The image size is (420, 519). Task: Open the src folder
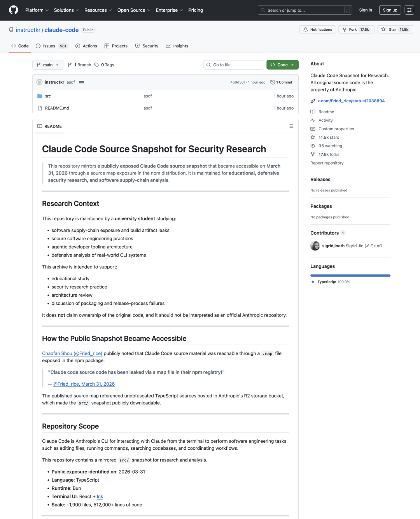point(48,96)
